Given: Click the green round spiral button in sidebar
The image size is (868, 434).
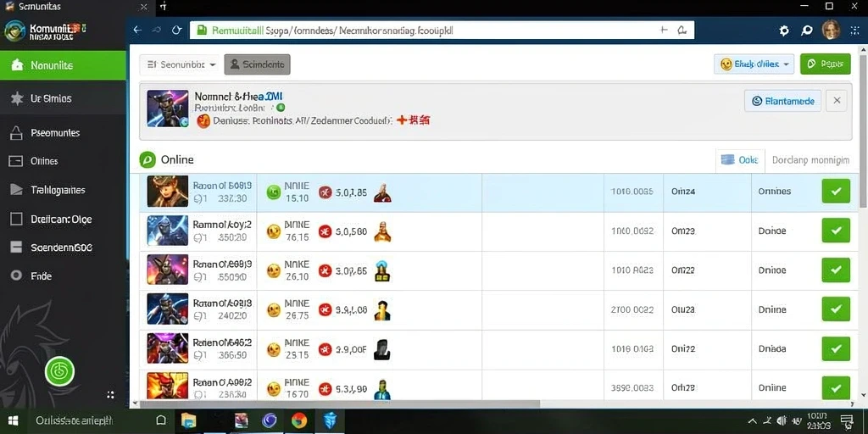Looking at the screenshot, I should tap(59, 371).
